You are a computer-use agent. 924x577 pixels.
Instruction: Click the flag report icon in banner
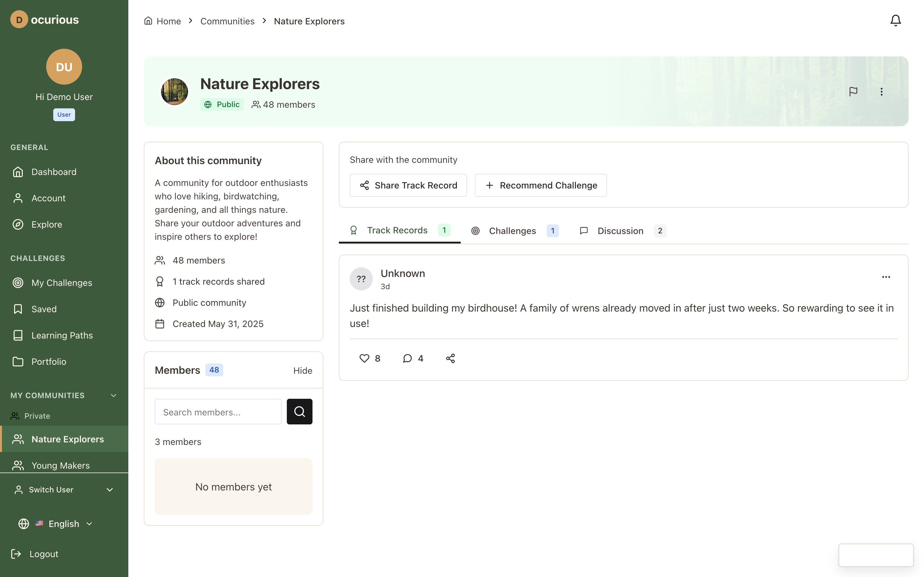[853, 92]
